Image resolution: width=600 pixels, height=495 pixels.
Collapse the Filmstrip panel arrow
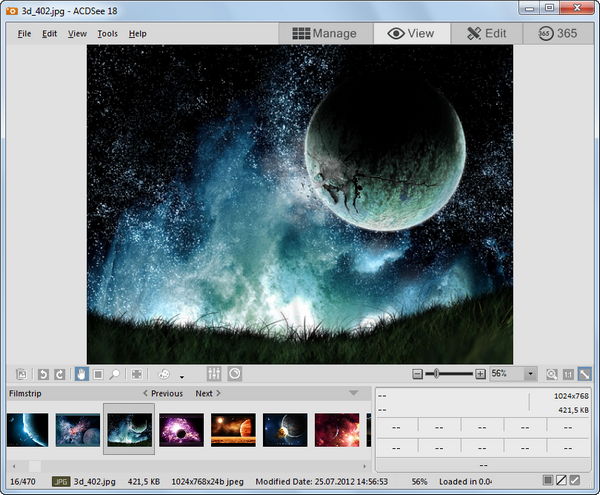[x=353, y=394]
